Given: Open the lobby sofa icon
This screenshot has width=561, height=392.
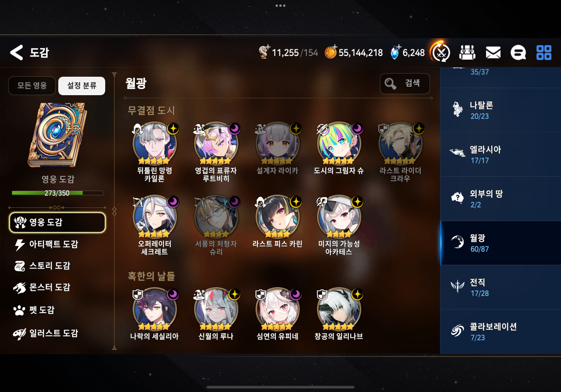Looking at the screenshot, I should click(x=467, y=52).
